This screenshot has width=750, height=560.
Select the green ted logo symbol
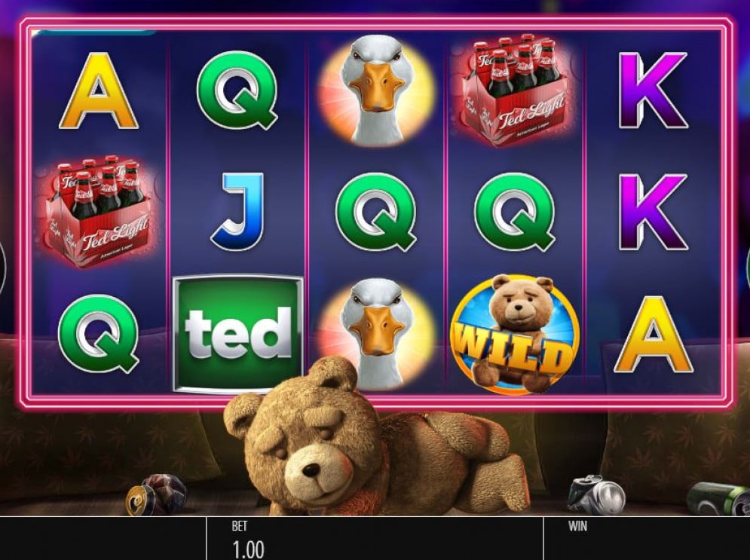pyautogui.click(x=237, y=334)
